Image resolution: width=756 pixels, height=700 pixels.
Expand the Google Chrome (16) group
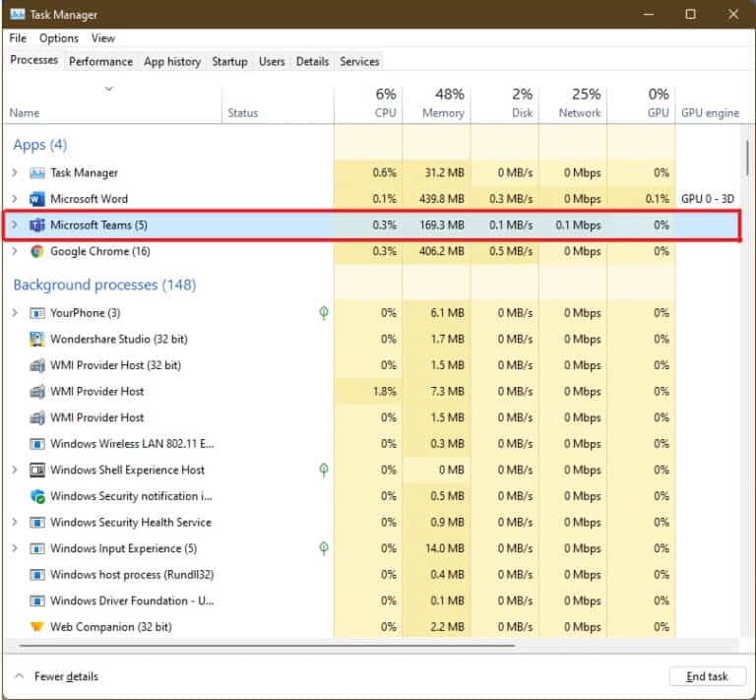coord(15,251)
